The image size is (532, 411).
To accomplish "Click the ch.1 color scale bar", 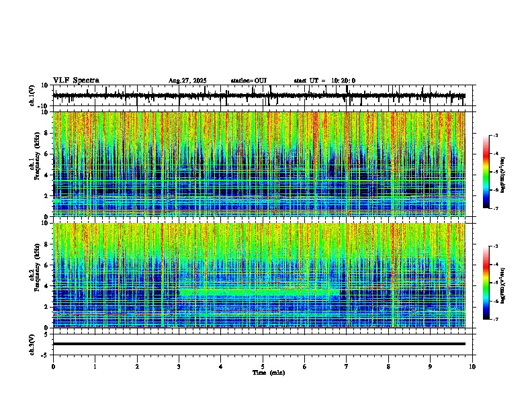I will tap(486, 172).
